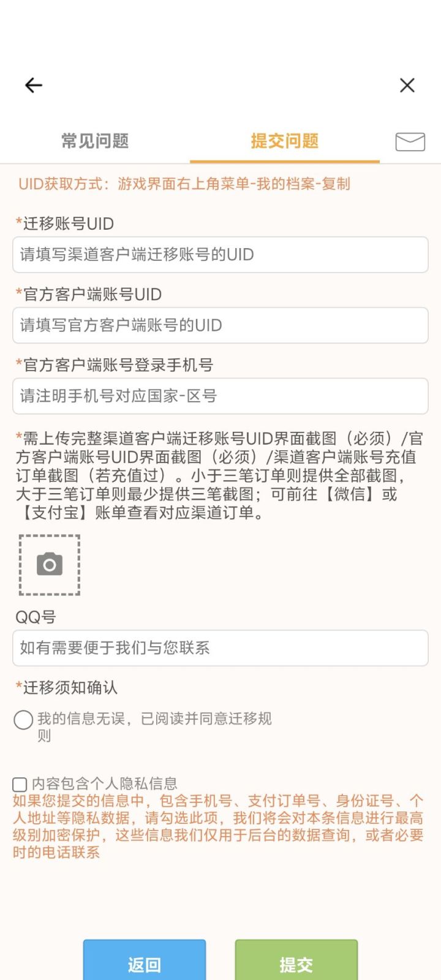The width and height of the screenshot is (441, 980).
Task: Close the page with the X icon
Action: tap(407, 85)
